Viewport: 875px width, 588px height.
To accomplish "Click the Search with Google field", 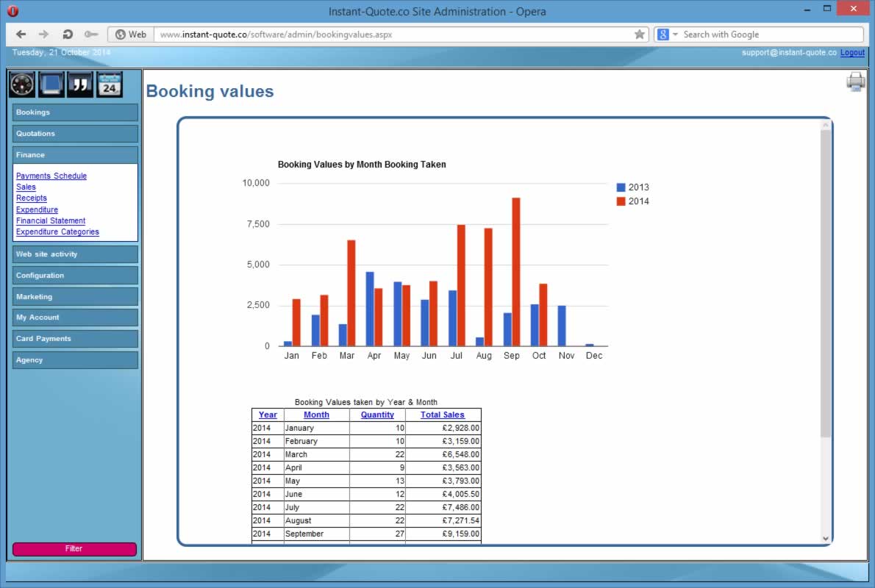I will tap(768, 35).
